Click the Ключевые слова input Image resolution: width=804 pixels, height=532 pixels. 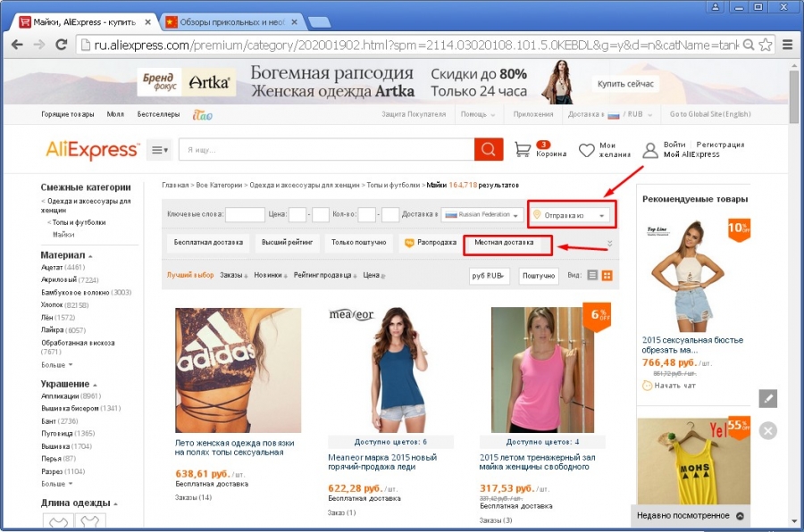pos(245,215)
